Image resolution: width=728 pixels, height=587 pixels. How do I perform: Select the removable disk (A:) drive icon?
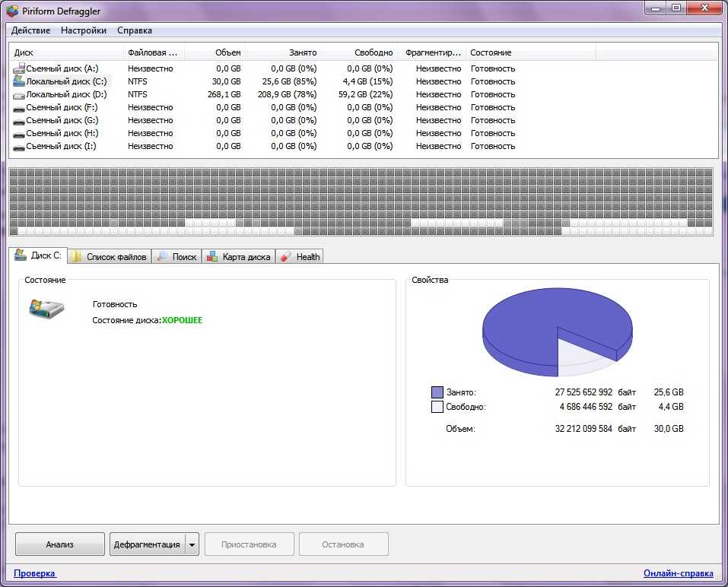point(19,68)
